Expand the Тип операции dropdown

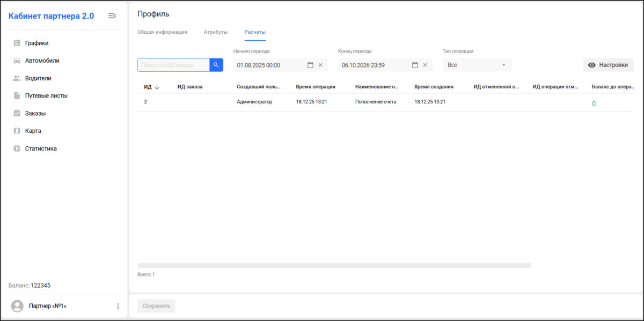point(477,65)
